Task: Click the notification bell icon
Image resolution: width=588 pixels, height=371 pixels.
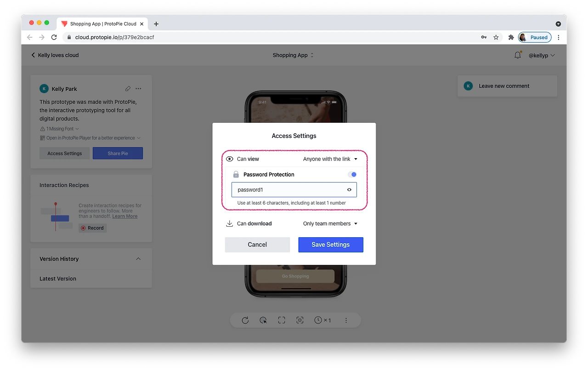Action: pos(518,55)
